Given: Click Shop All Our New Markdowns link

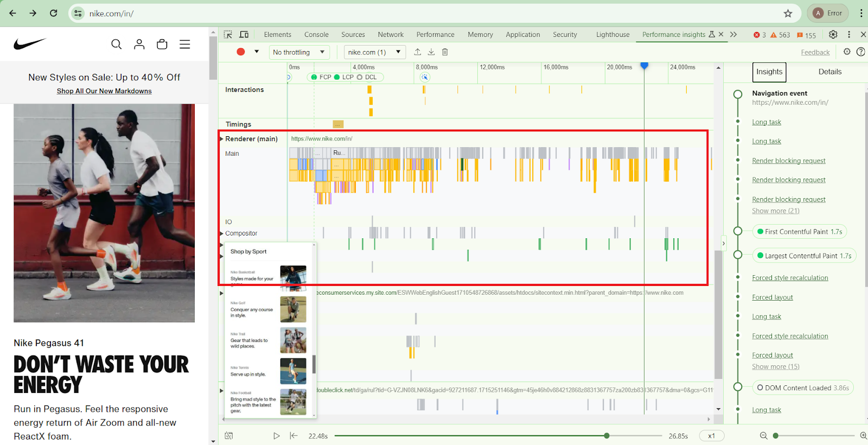Looking at the screenshot, I should (x=104, y=91).
